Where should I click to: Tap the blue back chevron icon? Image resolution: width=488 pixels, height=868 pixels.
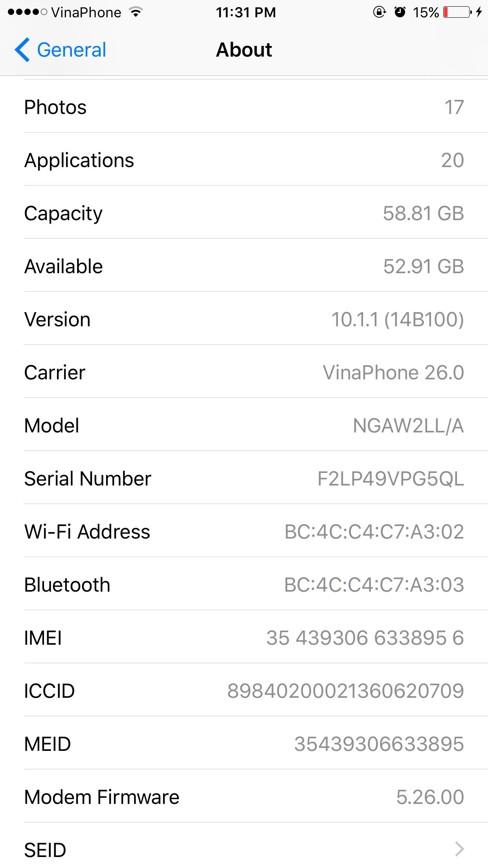coord(22,50)
